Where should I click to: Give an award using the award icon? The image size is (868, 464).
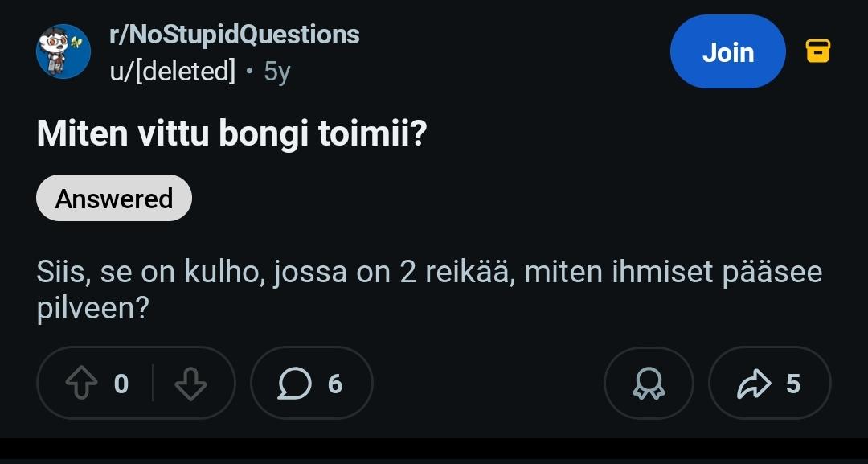pos(649,384)
